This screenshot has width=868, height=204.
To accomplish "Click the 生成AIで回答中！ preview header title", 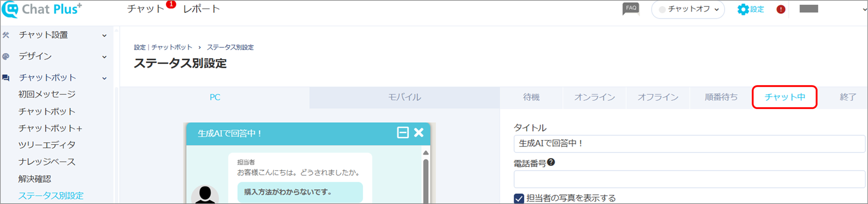I will pos(230,134).
